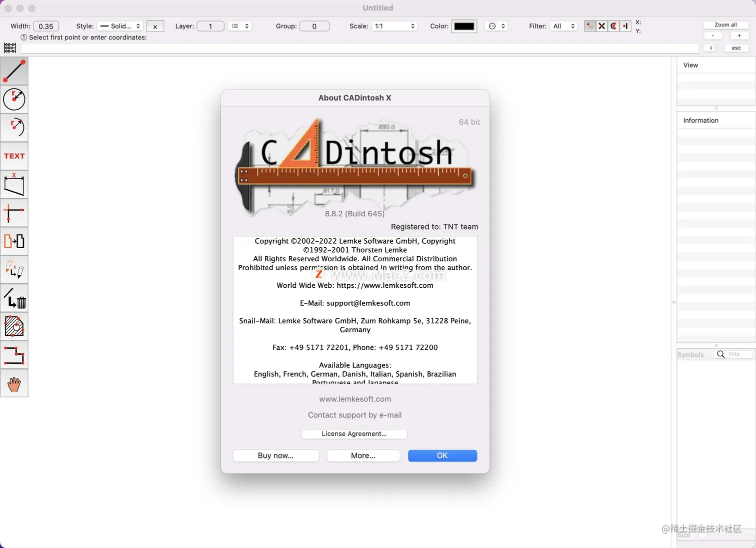Open the License Agreement... button
The image size is (756, 548).
coord(354,434)
